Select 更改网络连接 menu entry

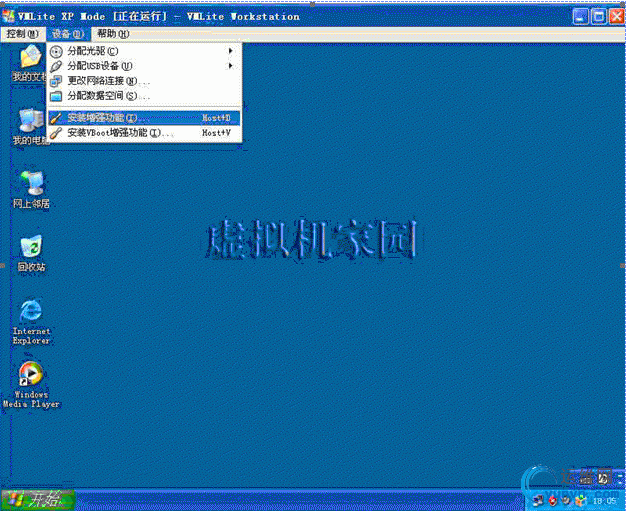tap(145, 81)
